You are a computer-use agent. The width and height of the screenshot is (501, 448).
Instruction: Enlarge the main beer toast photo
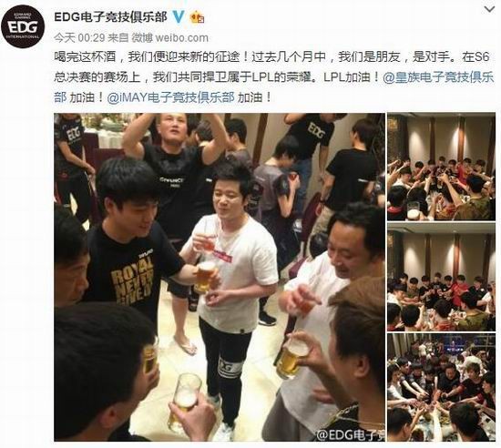click(x=220, y=277)
